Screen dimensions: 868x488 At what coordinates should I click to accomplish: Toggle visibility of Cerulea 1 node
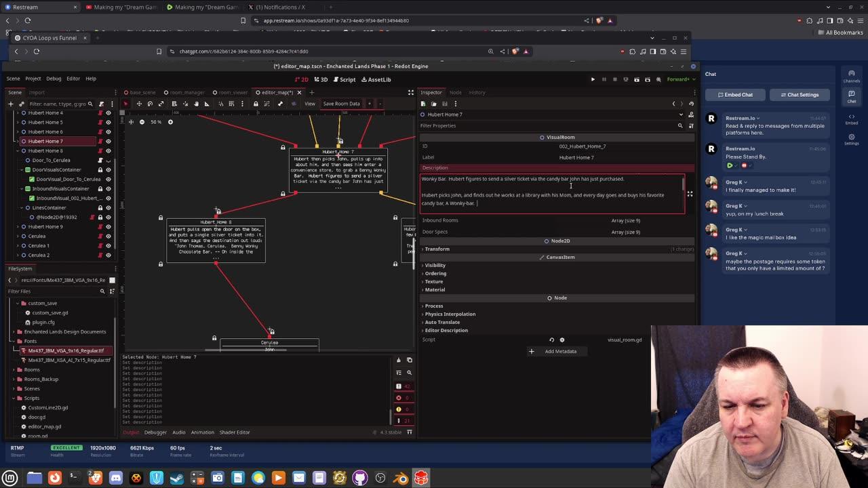click(108, 245)
